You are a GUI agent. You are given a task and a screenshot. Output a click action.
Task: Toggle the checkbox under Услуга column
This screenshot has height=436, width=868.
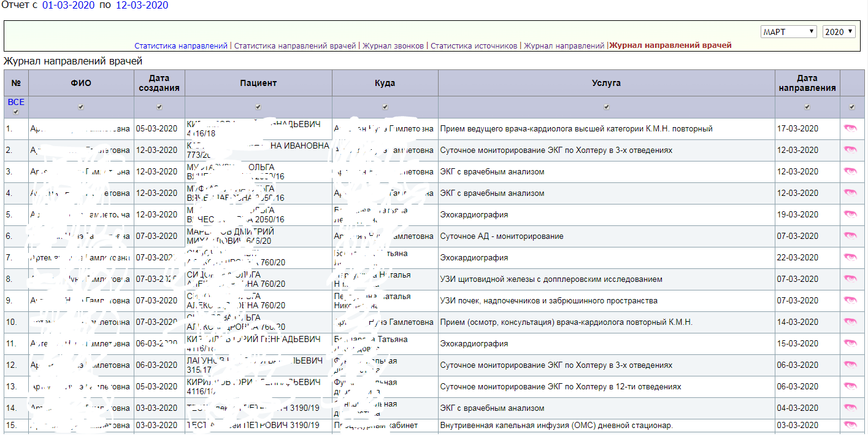606,107
